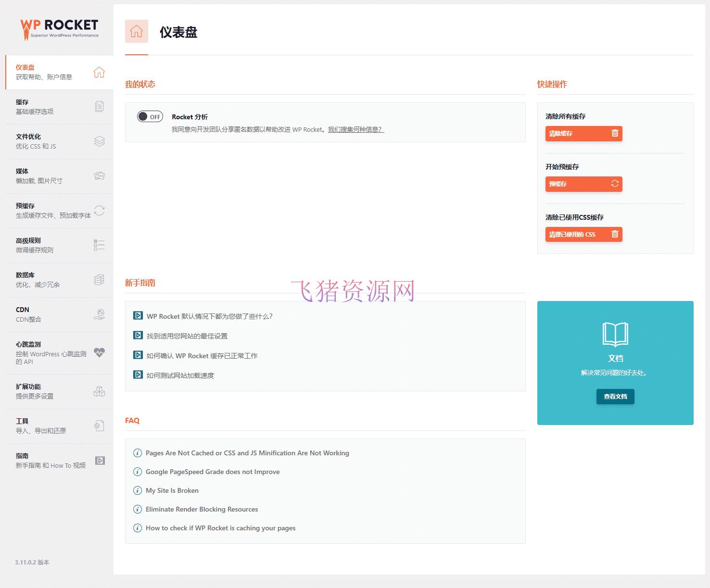Click trash icon on 清理已使用的 CSS button
This screenshot has width=710, height=588.
point(614,234)
